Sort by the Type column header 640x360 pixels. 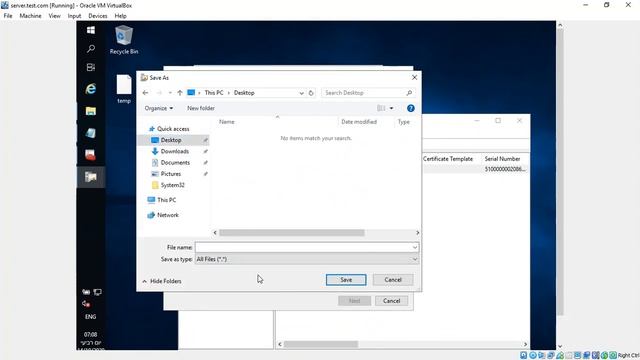tap(404, 122)
